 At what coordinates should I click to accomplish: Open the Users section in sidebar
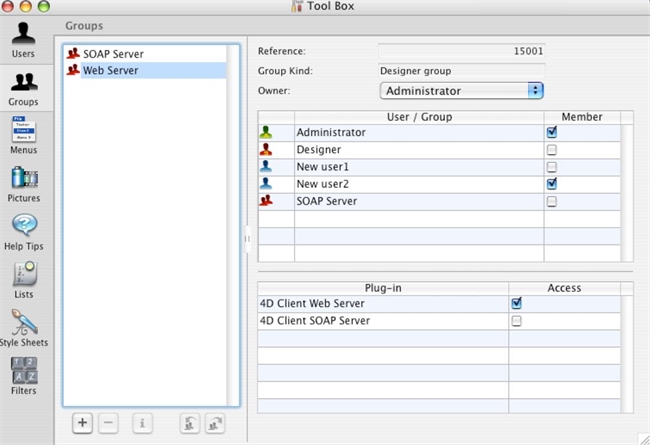point(24,38)
